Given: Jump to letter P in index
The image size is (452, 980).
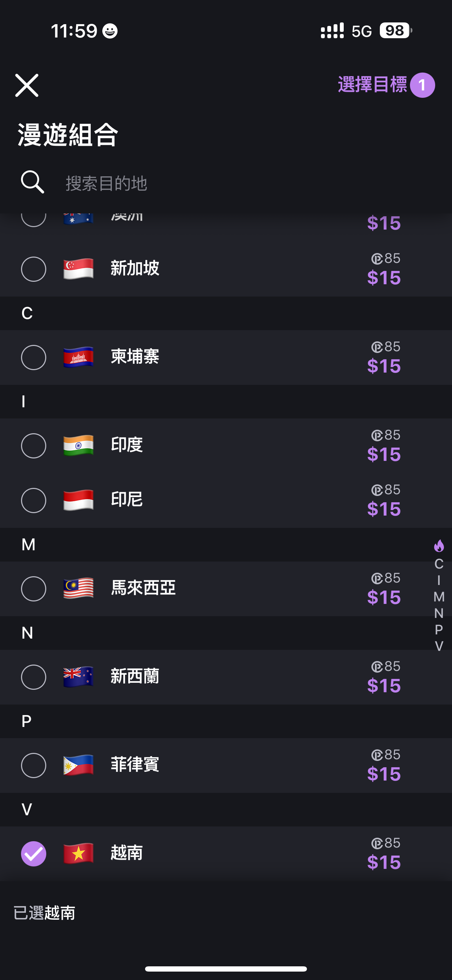Looking at the screenshot, I should click(x=439, y=629).
